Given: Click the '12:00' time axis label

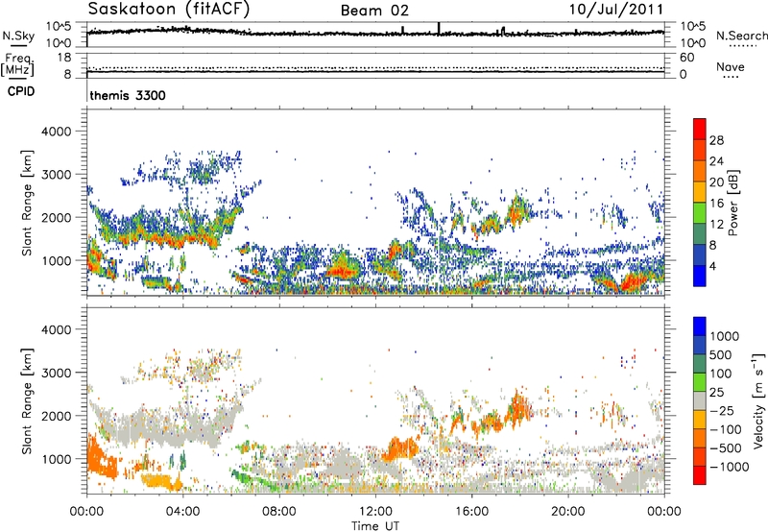Looking at the screenshot, I should pos(375,512).
